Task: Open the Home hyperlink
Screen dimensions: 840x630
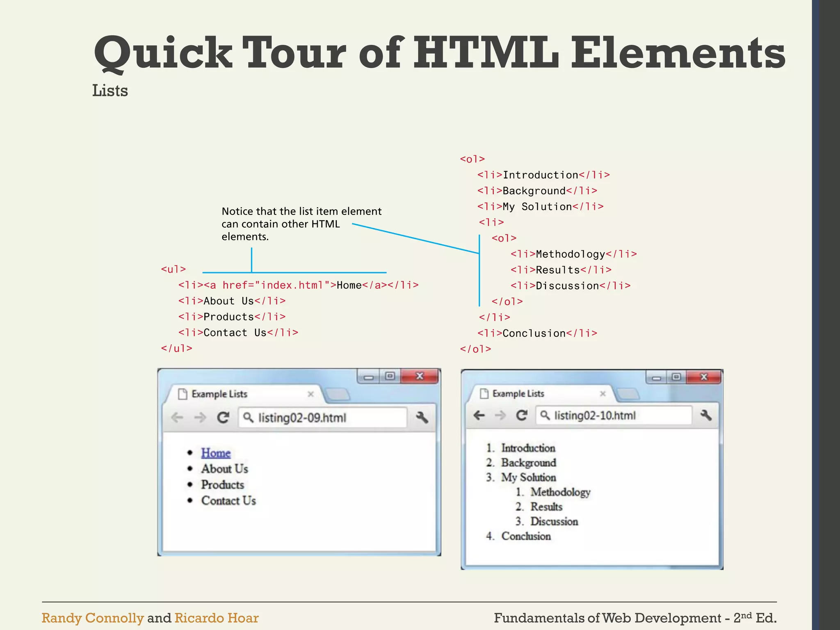Action: click(216, 453)
